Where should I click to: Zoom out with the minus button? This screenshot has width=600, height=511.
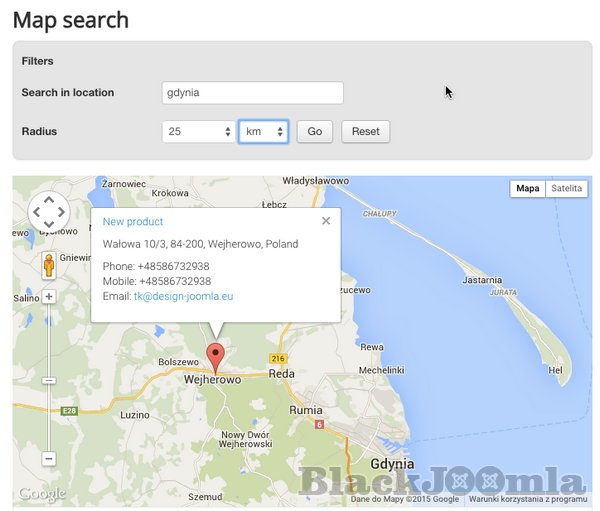point(48,458)
